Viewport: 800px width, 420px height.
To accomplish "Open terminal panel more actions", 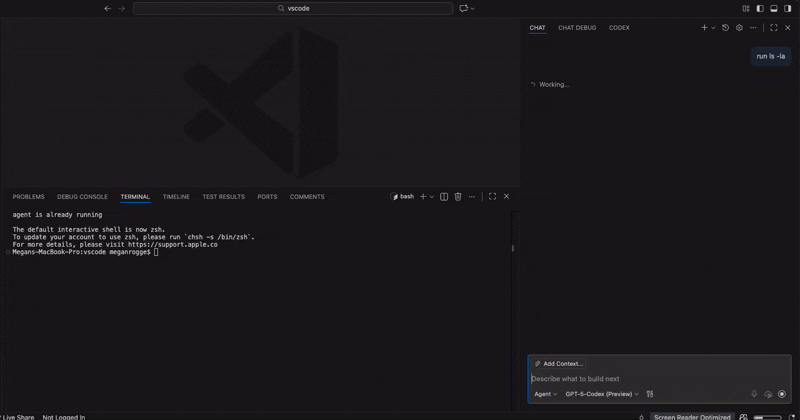I will pyautogui.click(x=471, y=196).
